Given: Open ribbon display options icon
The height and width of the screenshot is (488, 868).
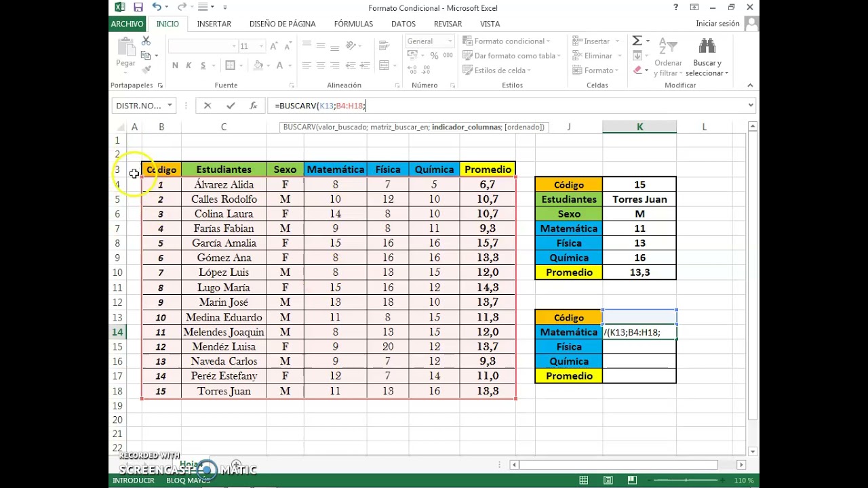Looking at the screenshot, I should coord(694,7).
